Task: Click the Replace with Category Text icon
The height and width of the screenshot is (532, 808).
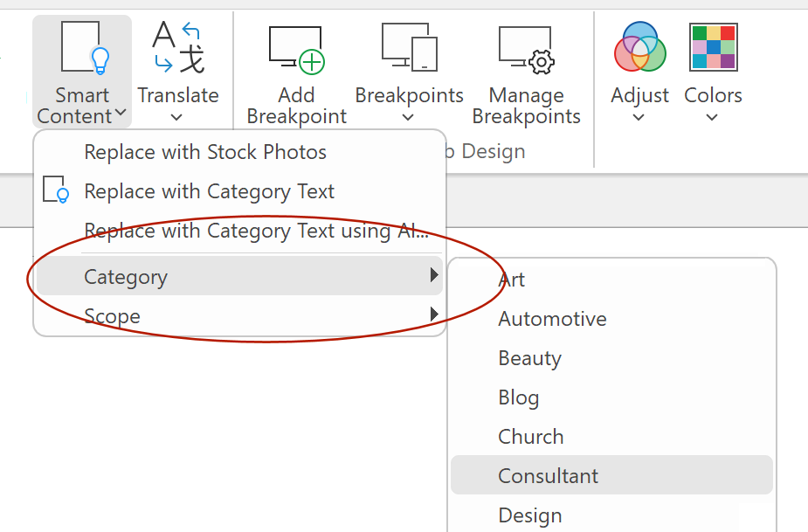Action: click(56, 190)
